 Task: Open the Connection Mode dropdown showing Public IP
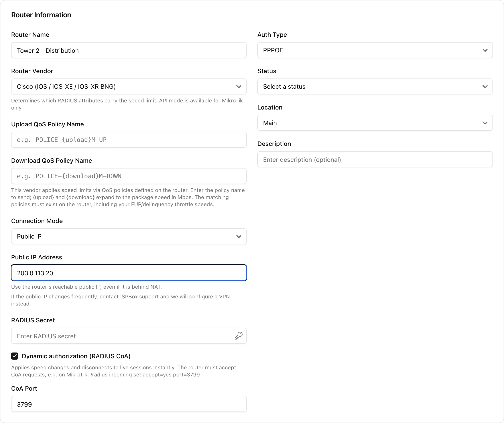click(129, 236)
